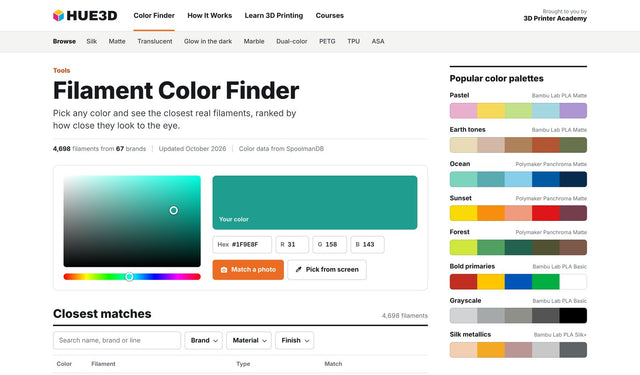The image size is (640, 375).
Task: Click the Pick from screen button
Action: (x=327, y=270)
